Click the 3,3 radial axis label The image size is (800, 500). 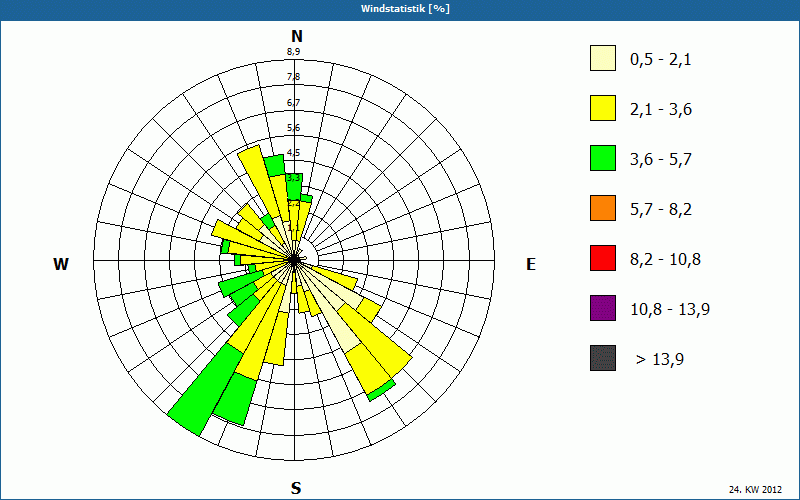pyautogui.click(x=293, y=178)
